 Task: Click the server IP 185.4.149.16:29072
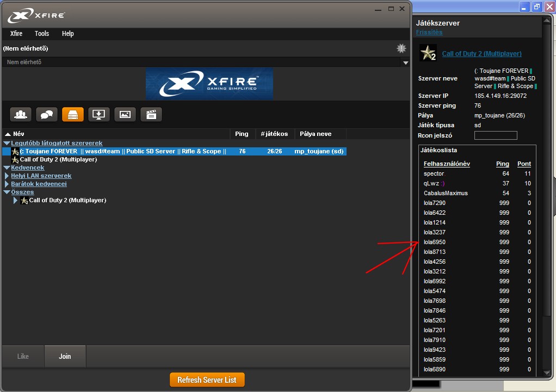coord(501,96)
